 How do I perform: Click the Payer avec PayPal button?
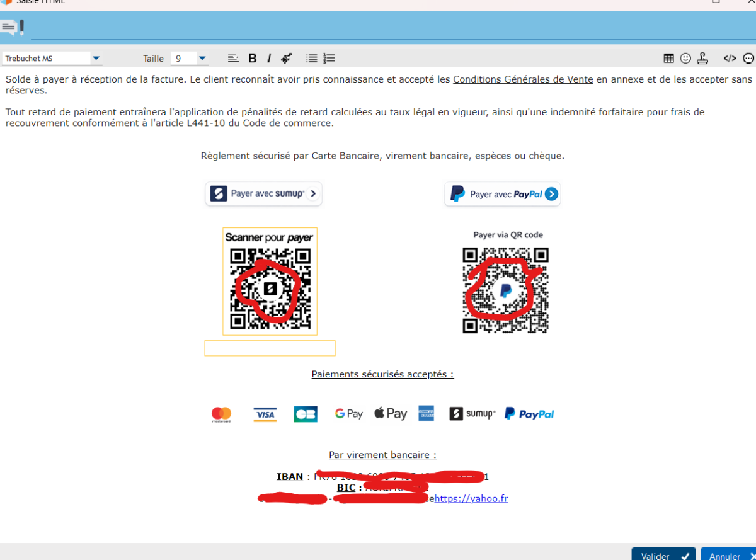coord(502,194)
